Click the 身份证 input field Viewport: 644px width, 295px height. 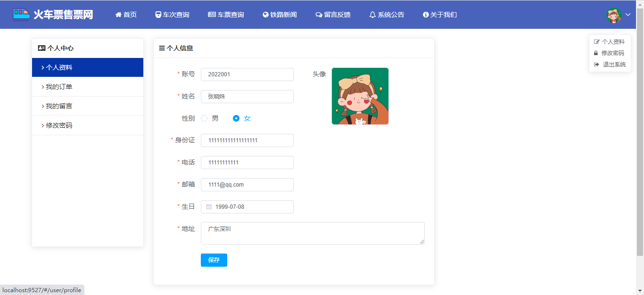[247, 140]
